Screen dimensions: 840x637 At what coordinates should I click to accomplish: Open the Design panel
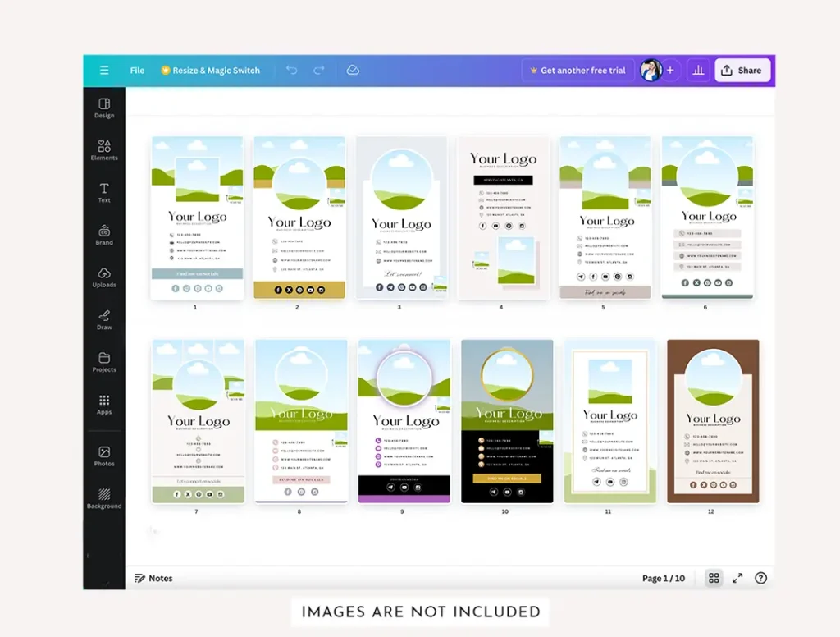tap(104, 108)
